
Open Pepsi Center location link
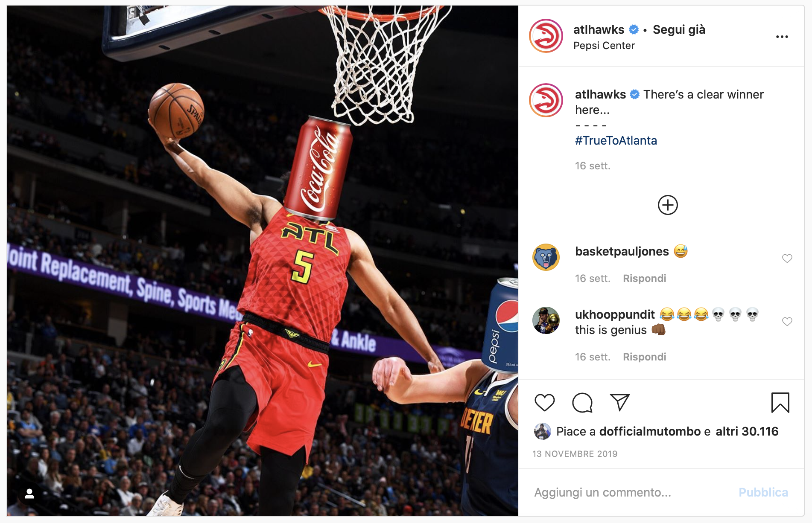(x=604, y=46)
